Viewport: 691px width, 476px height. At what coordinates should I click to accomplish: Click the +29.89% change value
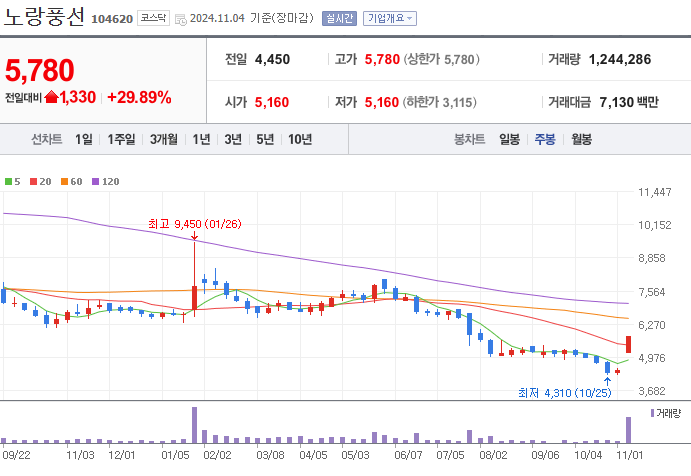(x=139, y=97)
